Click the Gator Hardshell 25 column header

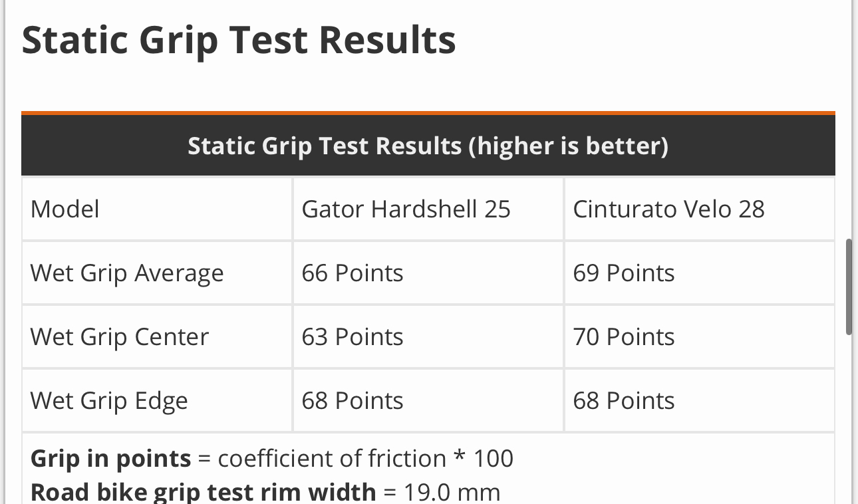coord(406,209)
